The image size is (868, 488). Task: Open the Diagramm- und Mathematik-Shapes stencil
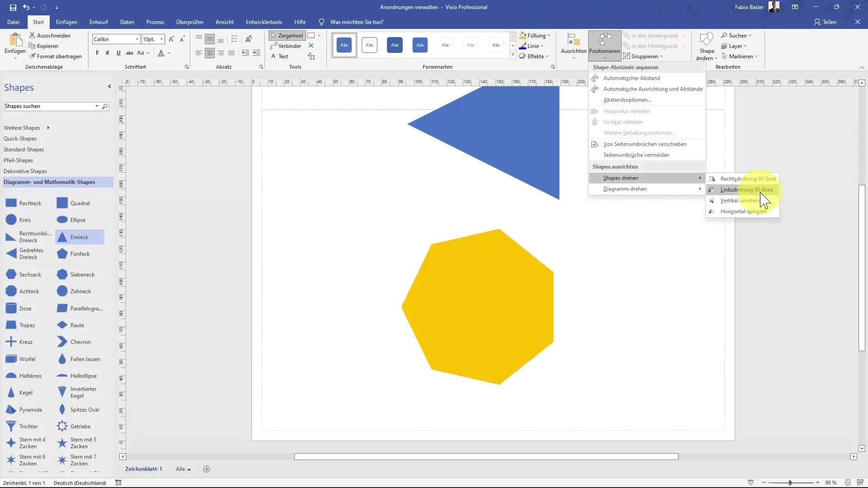57,182
